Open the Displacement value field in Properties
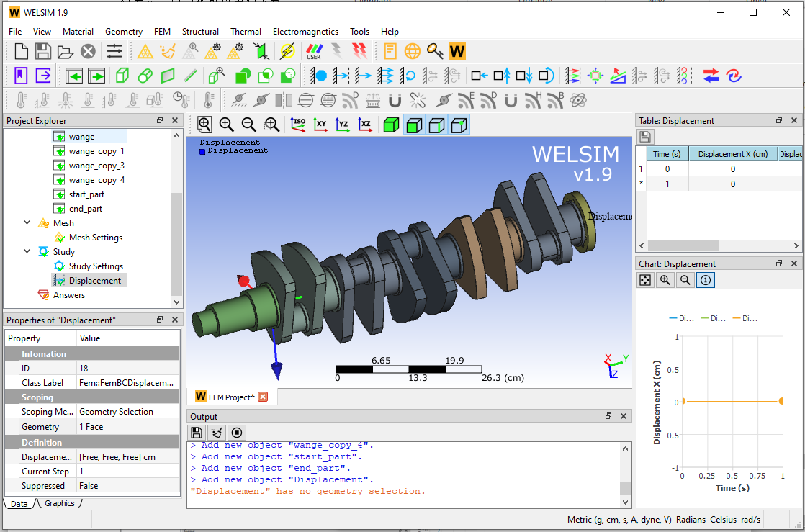Viewport: 805px width, 532px height. coord(127,457)
